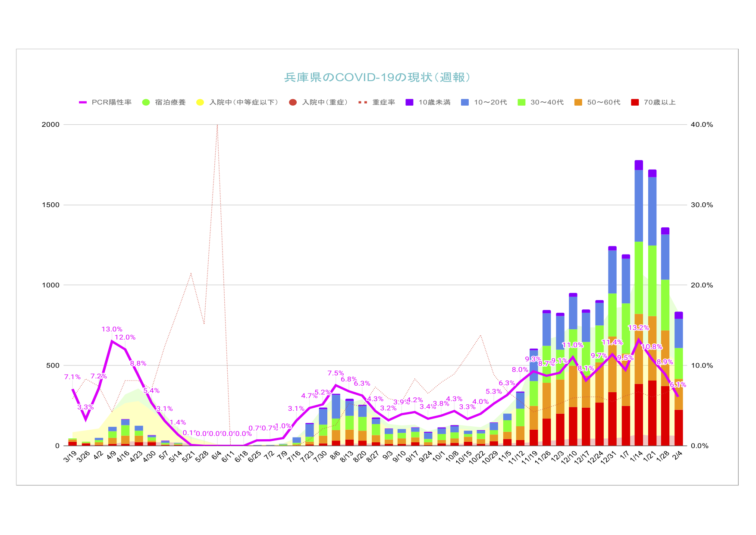The width and height of the screenshot is (756, 535).
Task: Click the 2000 label on left axis
Action: pos(50,125)
